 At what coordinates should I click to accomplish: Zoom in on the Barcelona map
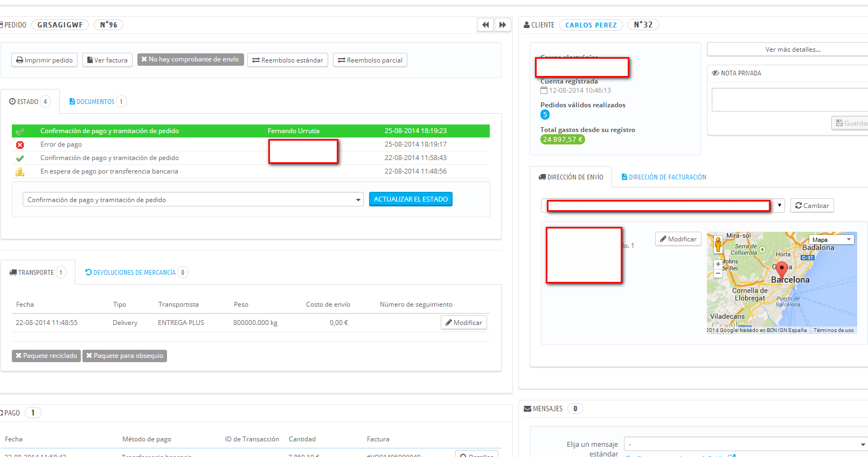[718, 264]
